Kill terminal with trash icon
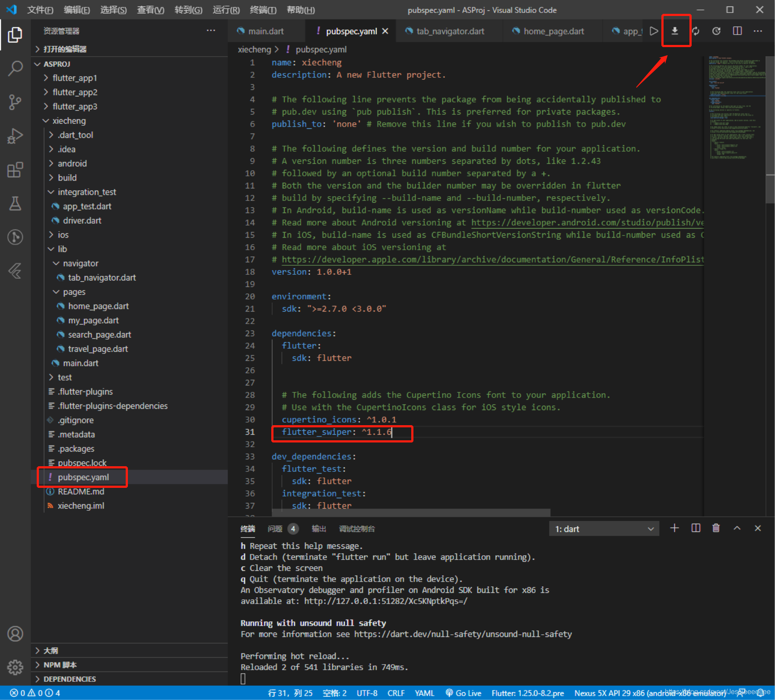Viewport: 775px width, 700px height. 716,528
